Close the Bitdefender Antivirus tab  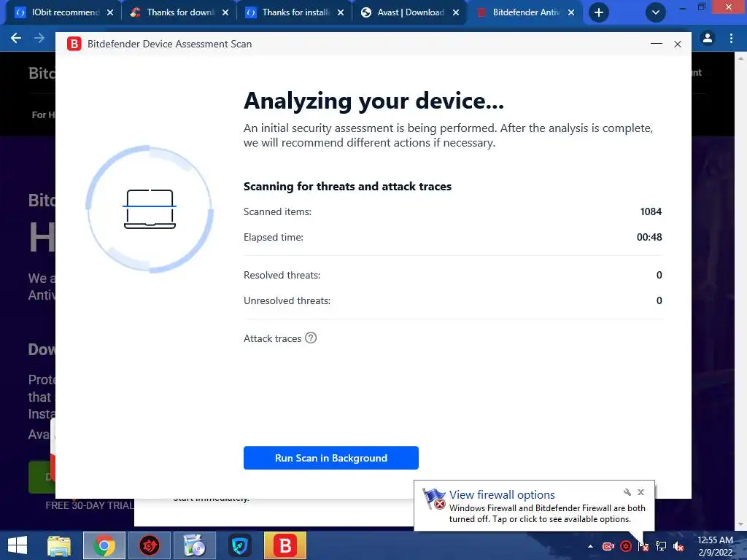click(x=571, y=12)
